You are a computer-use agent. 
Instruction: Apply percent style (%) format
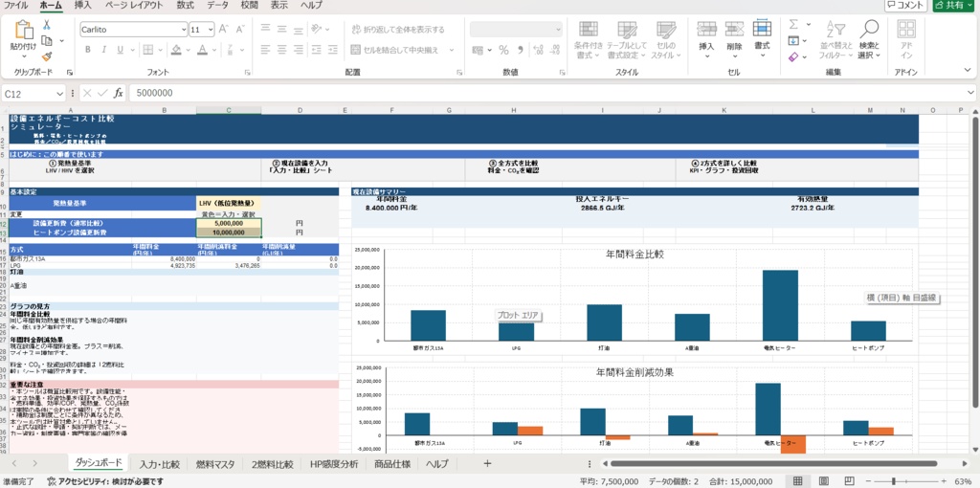[x=503, y=50]
